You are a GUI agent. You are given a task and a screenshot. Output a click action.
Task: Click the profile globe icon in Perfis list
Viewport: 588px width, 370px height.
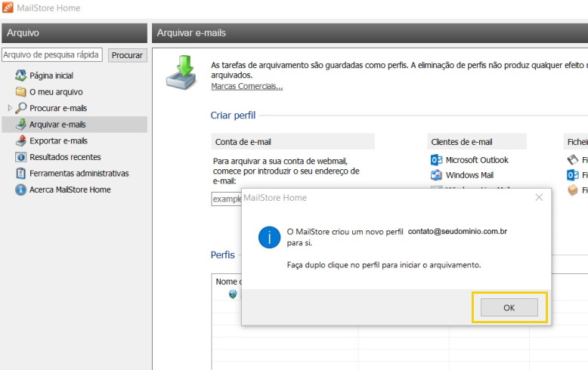coord(233,294)
